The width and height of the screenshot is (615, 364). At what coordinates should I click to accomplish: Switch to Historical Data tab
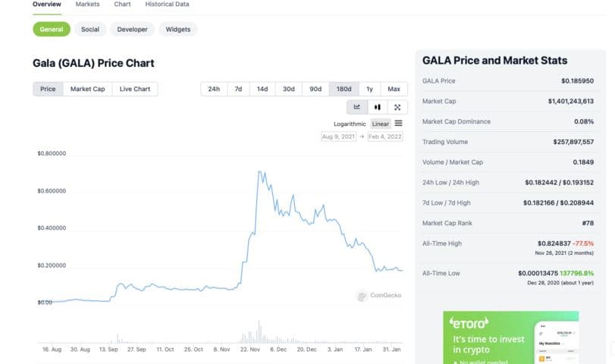click(x=168, y=5)
